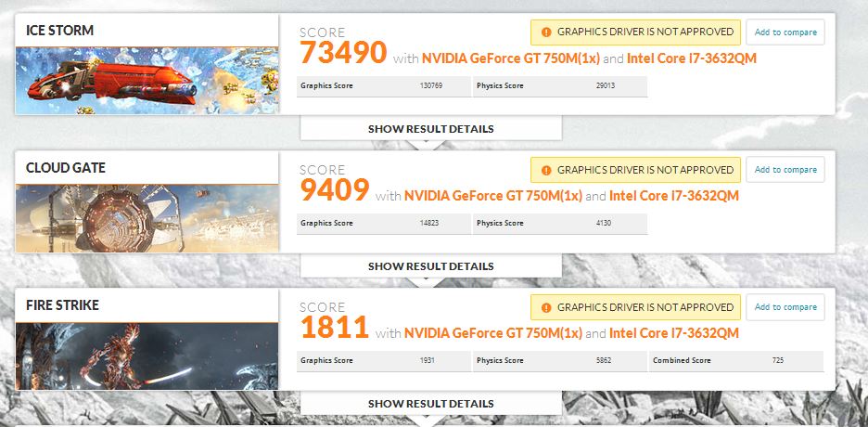The image size is (868, 427).
Task: Click warning icon in Ice Storm driver notice
Action: tap(545, 32)
